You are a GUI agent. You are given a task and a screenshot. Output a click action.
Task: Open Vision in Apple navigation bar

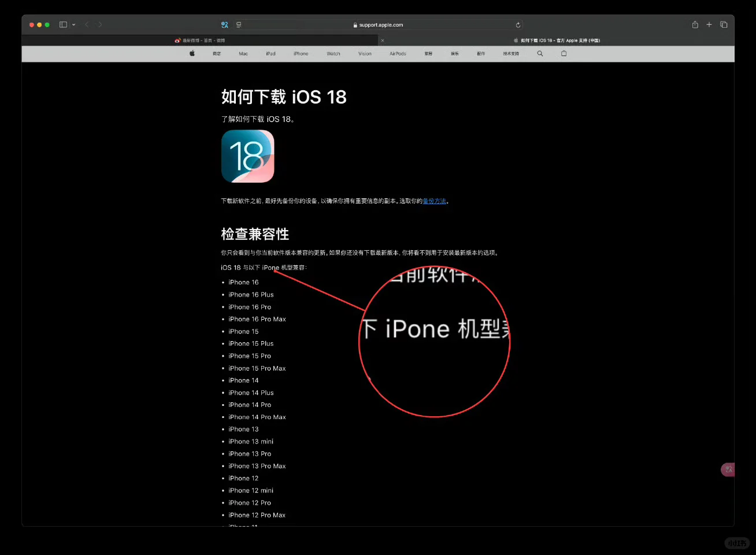pos(365,54)
